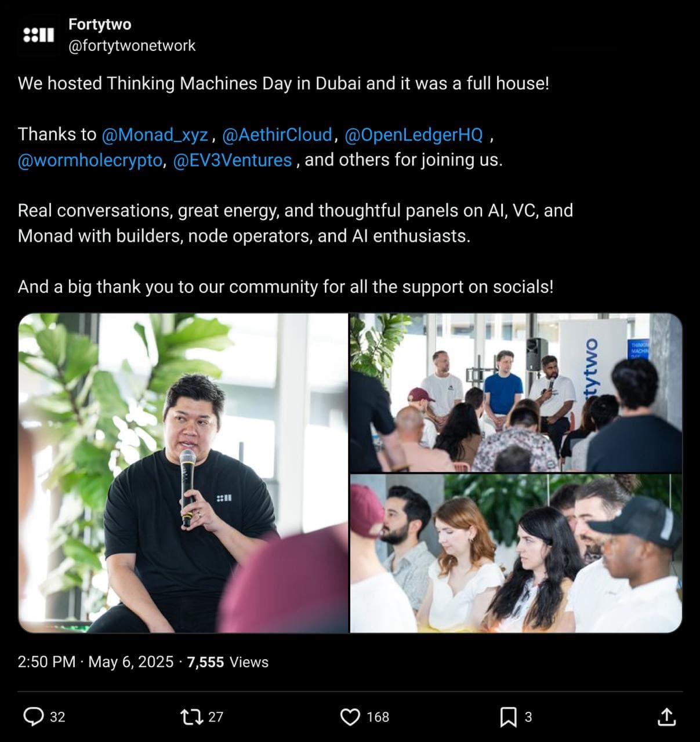Image resolution: width=700 pixels, height=742 pixels.
Task: Click the 168 likes count
Action: [378, 717]
